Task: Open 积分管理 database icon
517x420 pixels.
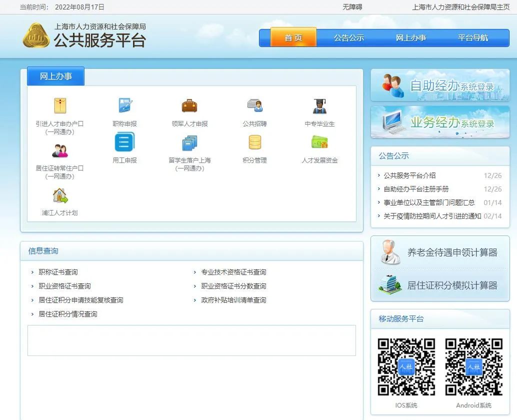Action: tap(255, 142)
